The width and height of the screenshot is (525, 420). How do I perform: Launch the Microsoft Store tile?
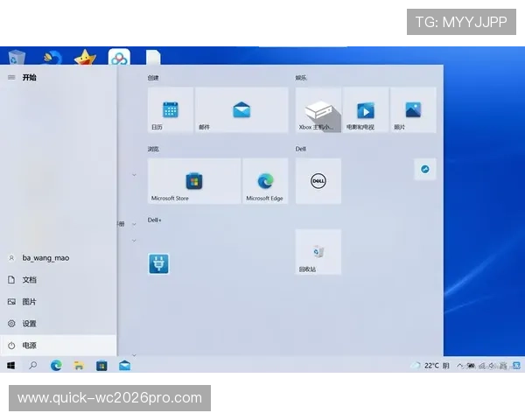[194, 181]
